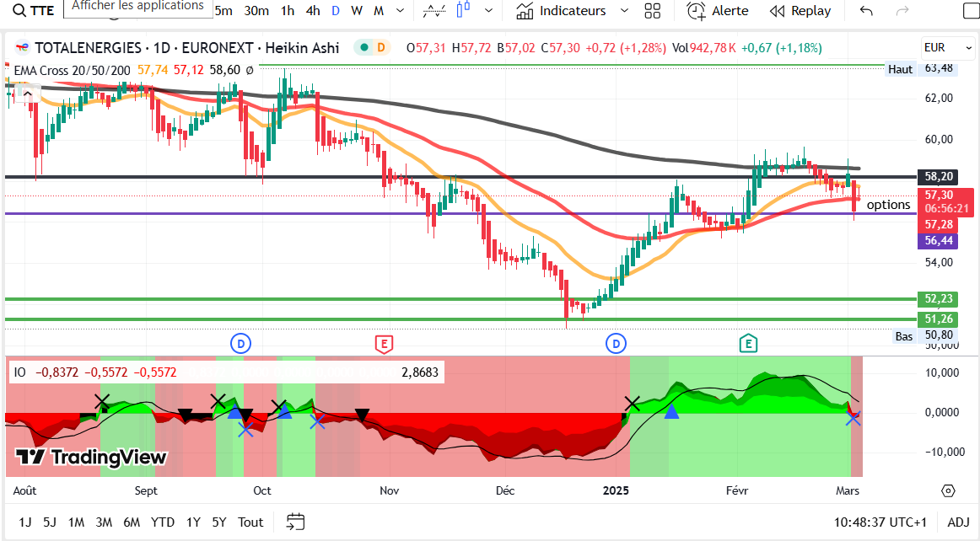Open chart settings gear icon

[x=948, y=491]
